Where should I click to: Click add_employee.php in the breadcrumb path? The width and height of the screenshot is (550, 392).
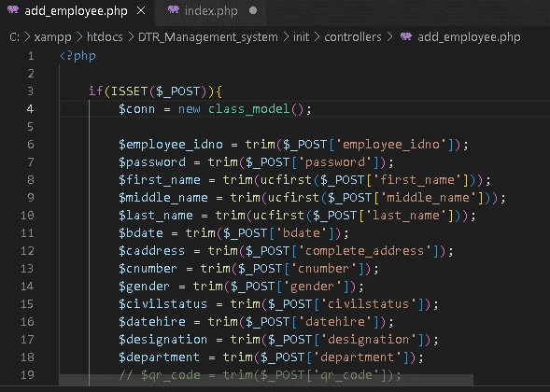(469, 37)
